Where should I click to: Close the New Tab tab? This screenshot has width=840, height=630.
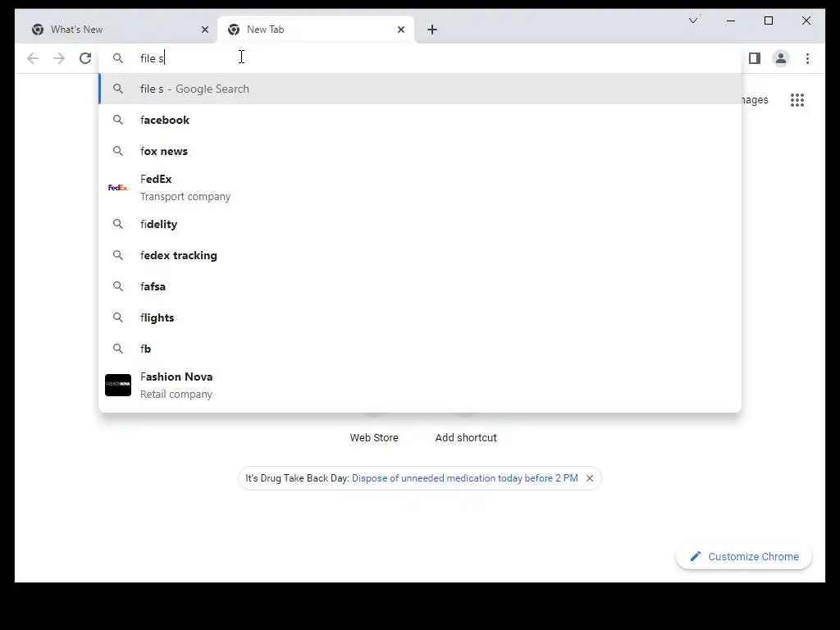[400, 30]
